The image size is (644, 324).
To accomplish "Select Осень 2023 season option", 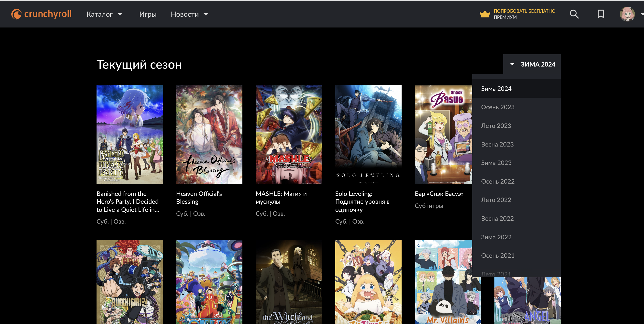I will (x=517, y=107).
